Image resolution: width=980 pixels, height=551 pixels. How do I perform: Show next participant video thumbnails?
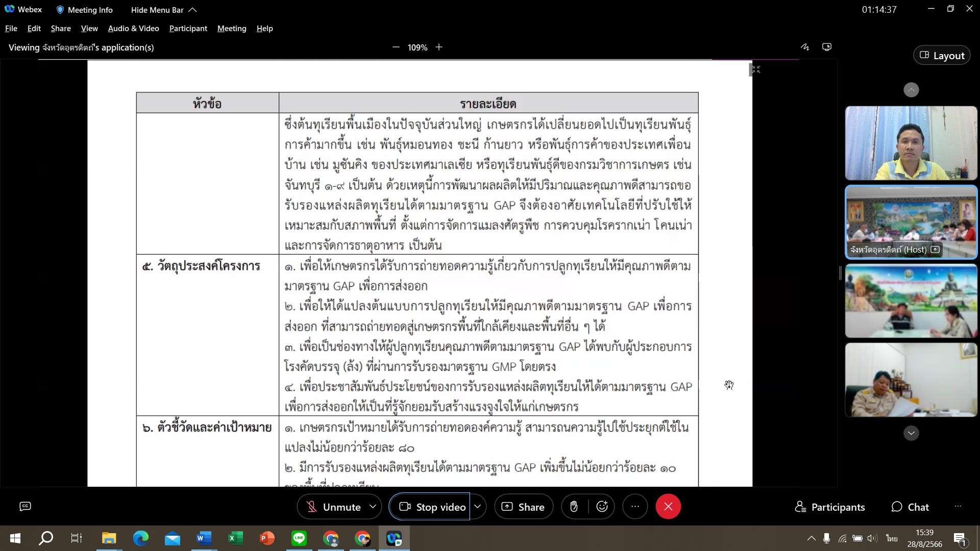911,433
